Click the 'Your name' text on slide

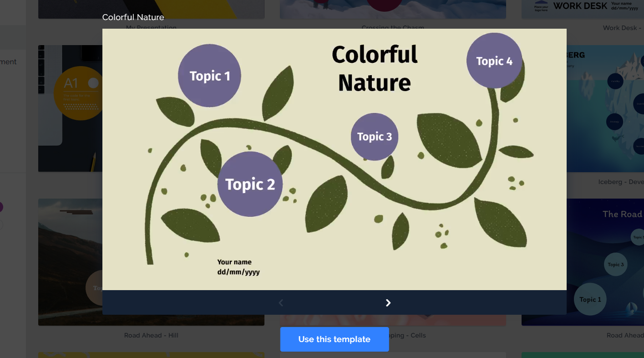point(234,262)
